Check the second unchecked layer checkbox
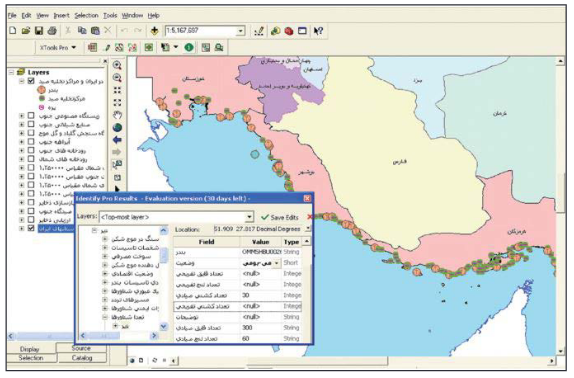This screenshot has height=378, width=574. pyautogui.click(x=31, y=124)
